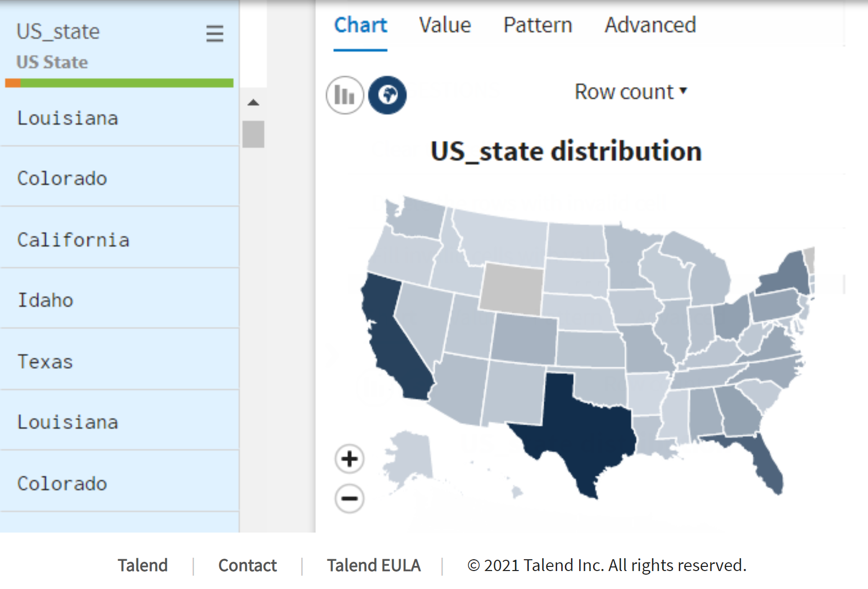Click the green valid-values quality bar
The image size is (868, 589).
(127, 83)
